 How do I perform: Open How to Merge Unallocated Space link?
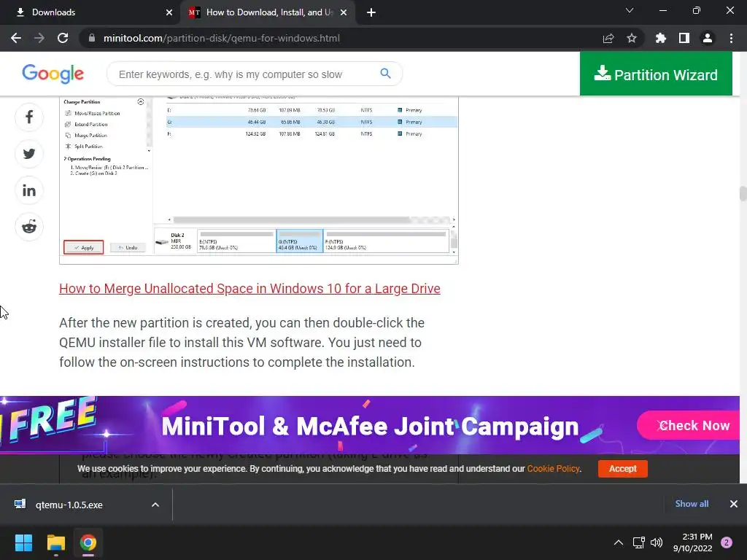coord(249,289)
